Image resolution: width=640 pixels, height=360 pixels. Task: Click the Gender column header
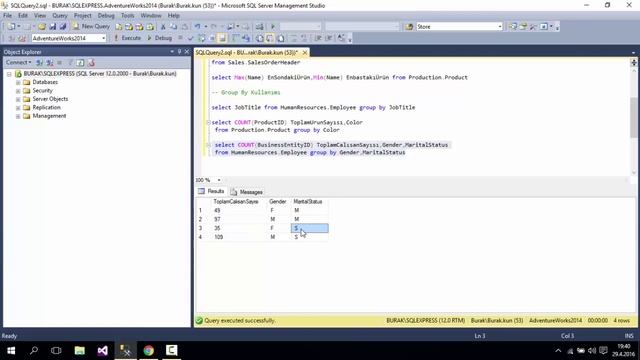coord(278,202)
